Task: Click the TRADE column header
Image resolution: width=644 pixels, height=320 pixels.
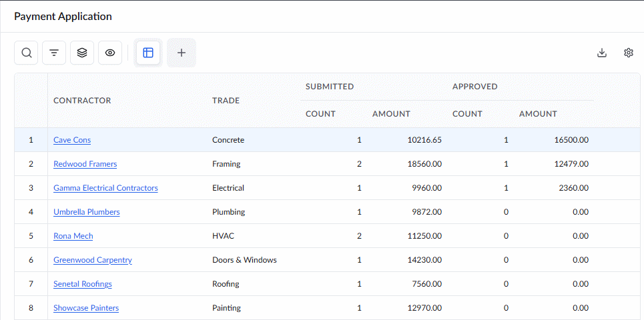Action: point(226,101)
